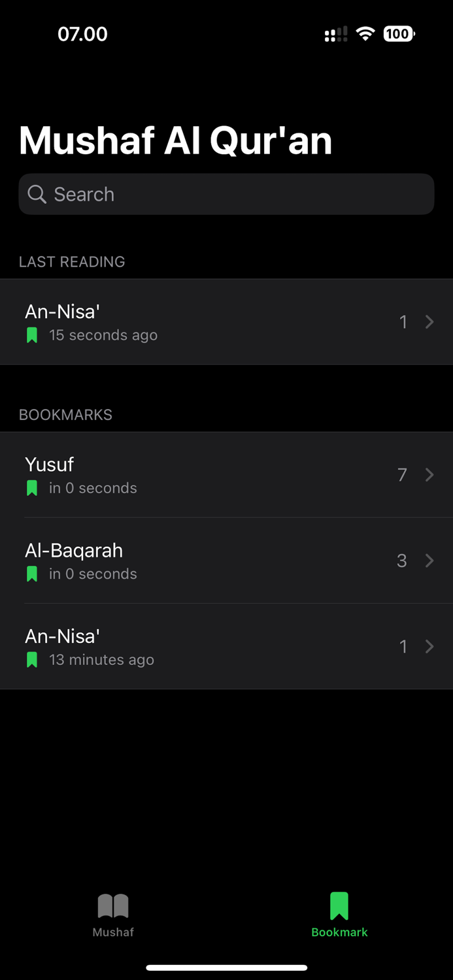Tap the cellular signal indicator
453x980 pixels.
(335, 33)
